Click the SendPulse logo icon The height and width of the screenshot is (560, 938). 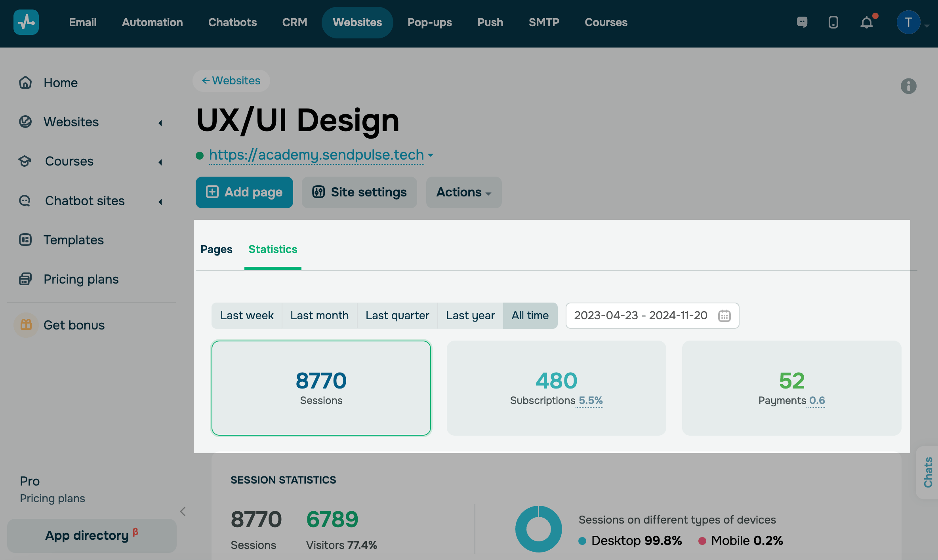(x=26, y=22)
